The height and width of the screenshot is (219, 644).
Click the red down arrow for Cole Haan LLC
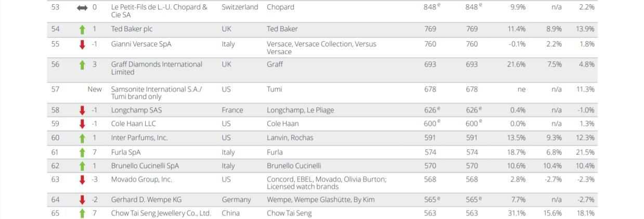click(x=82, y=124)
